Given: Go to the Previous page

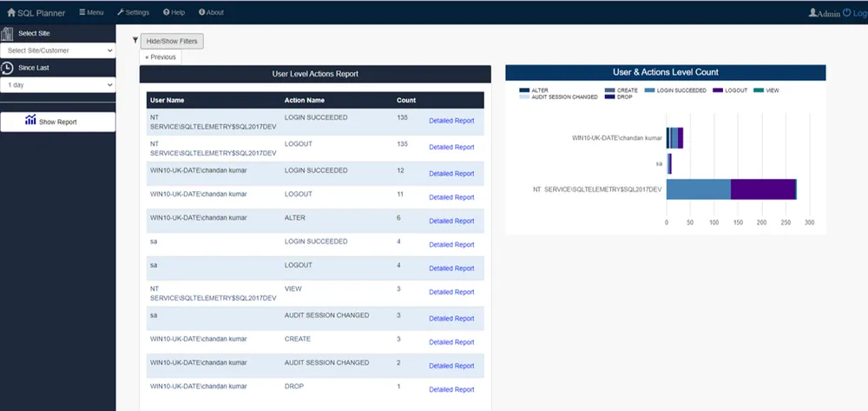Looking at the screenshot, I should 161,57.
